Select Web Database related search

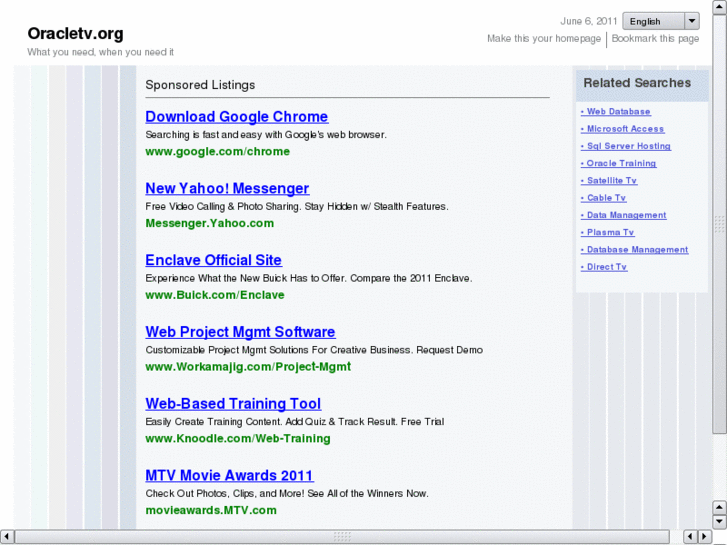[x=618, y=112]
